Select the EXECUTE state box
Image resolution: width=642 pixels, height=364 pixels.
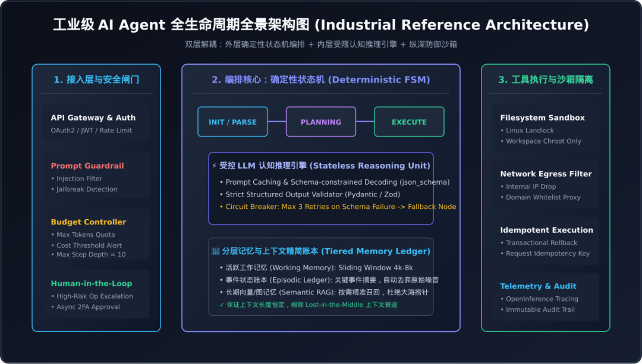pos(409,122)
